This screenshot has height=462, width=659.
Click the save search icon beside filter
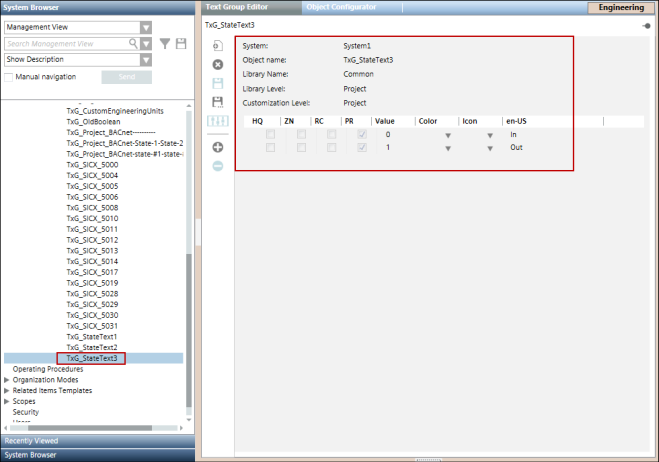(x=181, y=44)
